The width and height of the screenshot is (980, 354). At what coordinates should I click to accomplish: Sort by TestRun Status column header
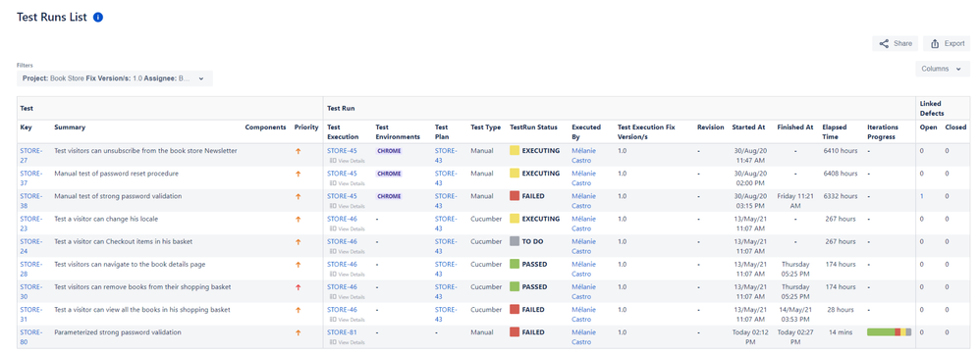pos(533,127)
